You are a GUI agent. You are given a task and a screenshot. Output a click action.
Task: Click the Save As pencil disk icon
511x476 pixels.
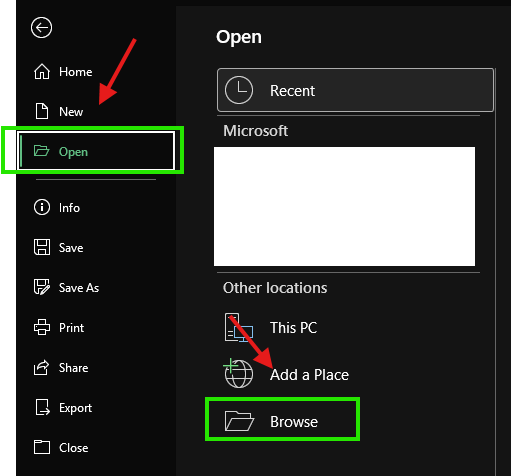(x=42, y=287)
